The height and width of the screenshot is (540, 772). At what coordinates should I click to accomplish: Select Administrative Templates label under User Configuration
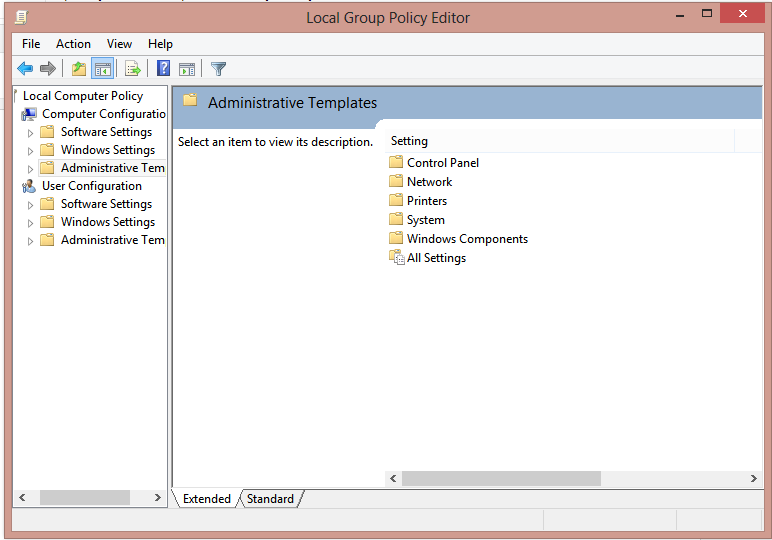(x=113, y=240)
